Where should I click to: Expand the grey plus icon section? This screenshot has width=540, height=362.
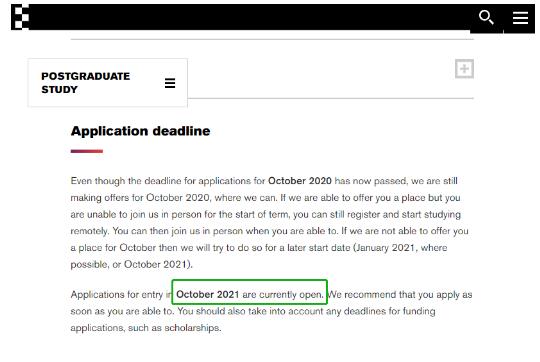464,69
